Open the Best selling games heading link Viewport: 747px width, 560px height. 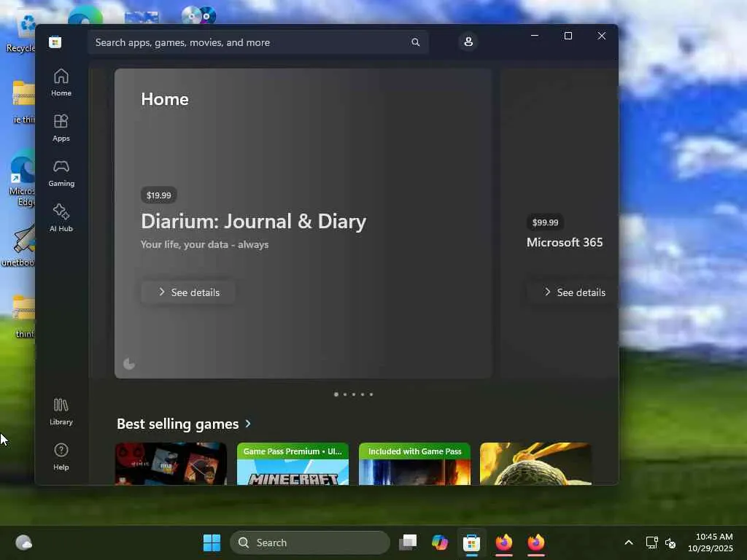click(178, 424)
